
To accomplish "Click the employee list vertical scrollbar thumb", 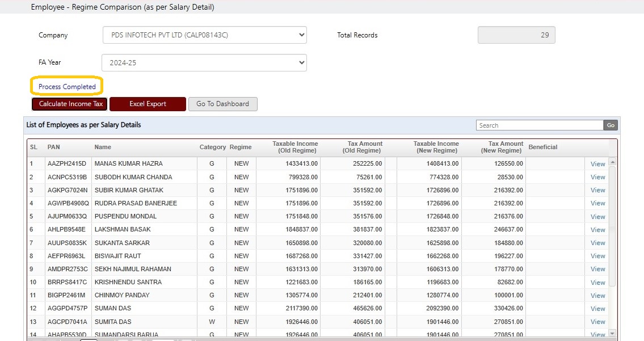I will [612, 226].
